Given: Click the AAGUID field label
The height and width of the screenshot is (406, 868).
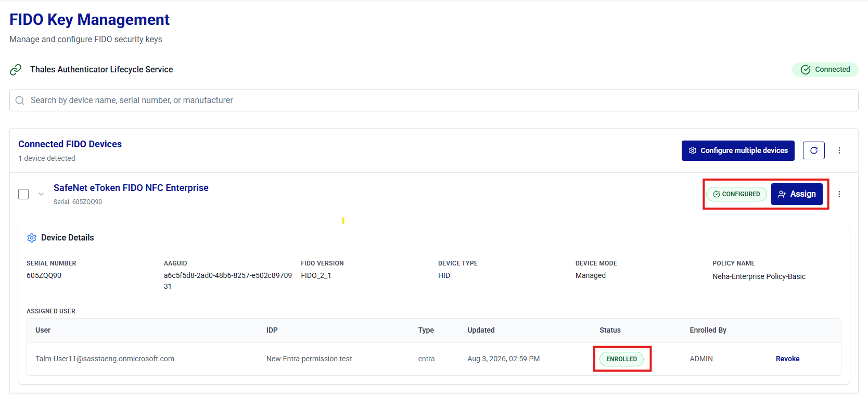Looking at the screenshot, I should (175, 263).
